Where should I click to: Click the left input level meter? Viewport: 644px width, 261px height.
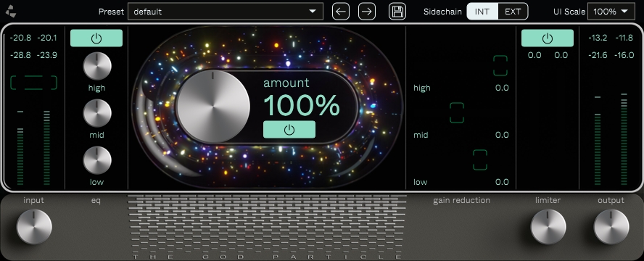(20, 148)
